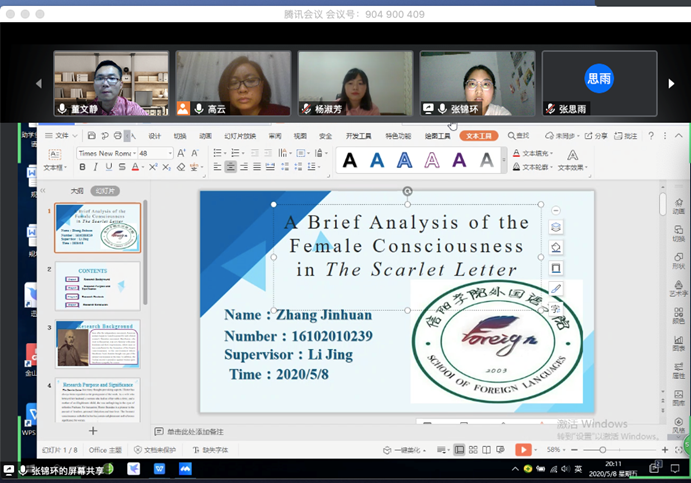This screenshot has height=483, width=691.
Task: Click the center text alignment icon
Action: 231,168
